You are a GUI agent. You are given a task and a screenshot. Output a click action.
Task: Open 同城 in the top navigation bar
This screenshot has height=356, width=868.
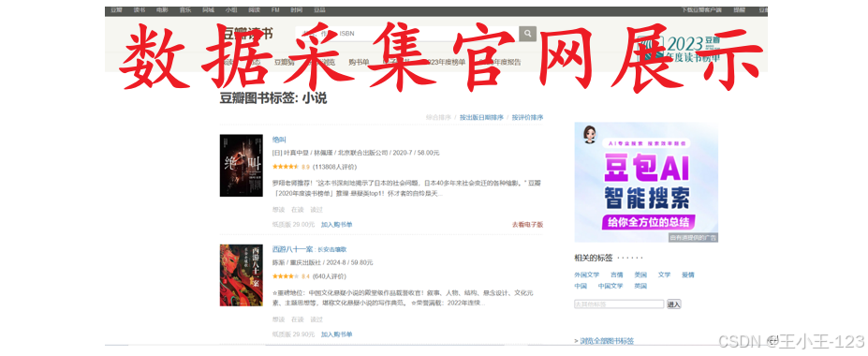pyautogui.click(x=208, y=10)
